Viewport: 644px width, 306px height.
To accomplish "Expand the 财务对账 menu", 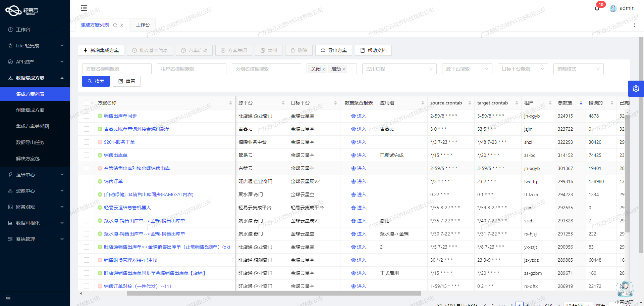I will pos(35,207).
